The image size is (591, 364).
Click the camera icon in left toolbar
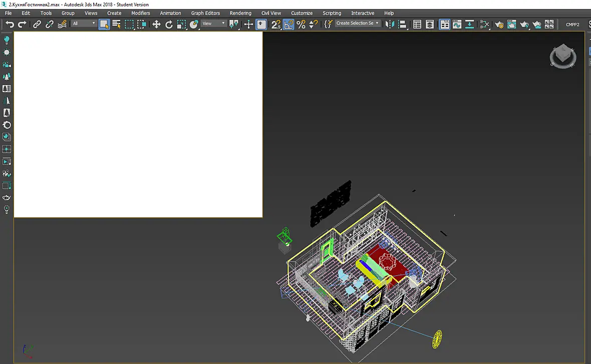tap(7, 65)
